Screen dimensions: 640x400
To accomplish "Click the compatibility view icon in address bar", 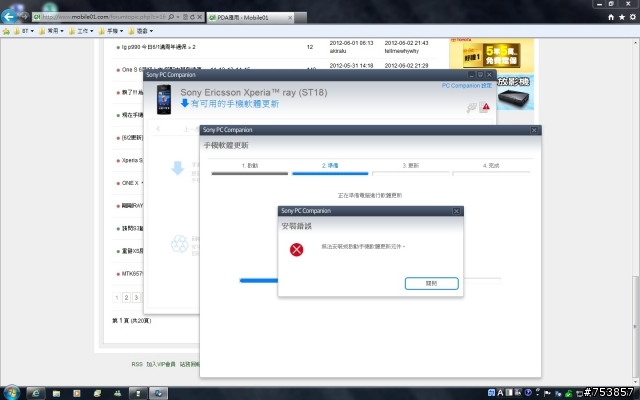I will pos(185,17).
